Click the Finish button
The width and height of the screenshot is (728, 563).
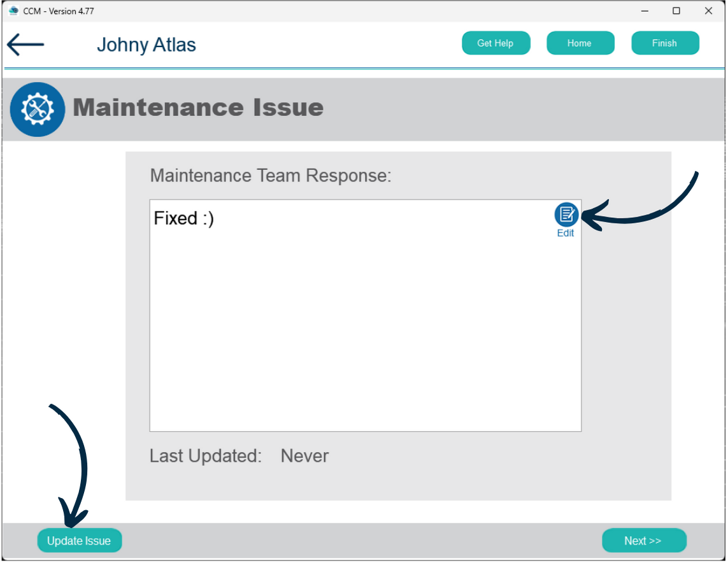(666, 43)
